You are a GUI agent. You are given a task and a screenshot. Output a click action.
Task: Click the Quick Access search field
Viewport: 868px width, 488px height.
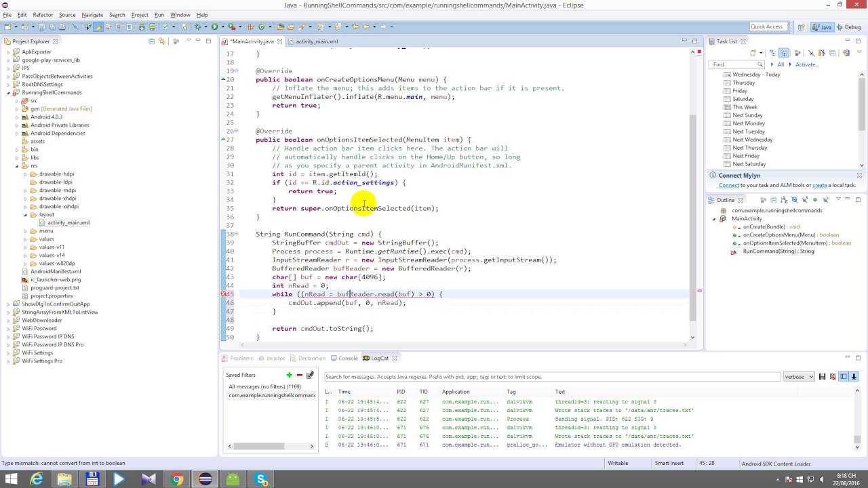[767, 26]
